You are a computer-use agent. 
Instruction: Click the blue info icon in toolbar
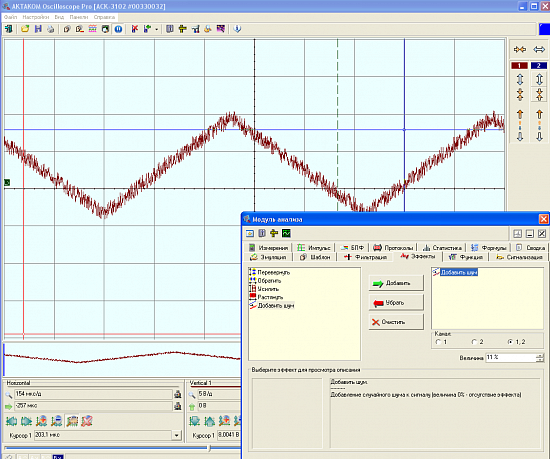pyautogui.click(x=237, y=29)
